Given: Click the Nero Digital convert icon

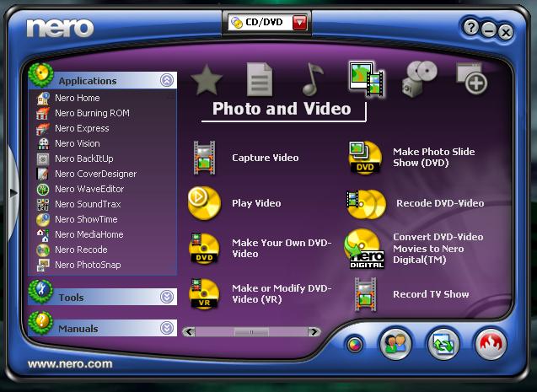Looking at the screenshot, I should pos(365,249).
